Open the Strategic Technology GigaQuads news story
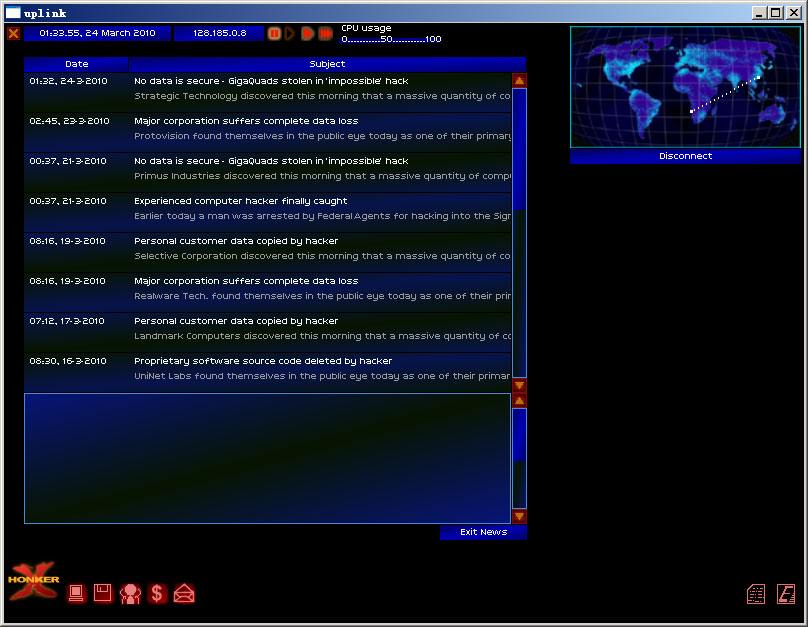This screenshot has height=627, width=808. (x=267, y=93)
